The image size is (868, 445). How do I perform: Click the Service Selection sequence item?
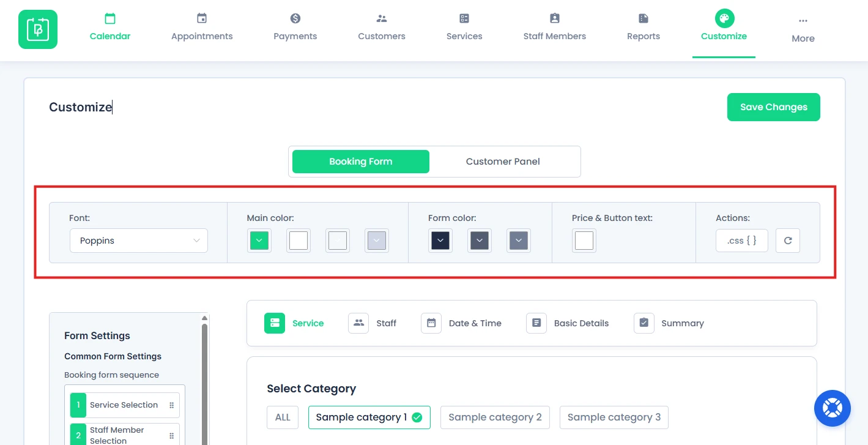tap(125, 405)
